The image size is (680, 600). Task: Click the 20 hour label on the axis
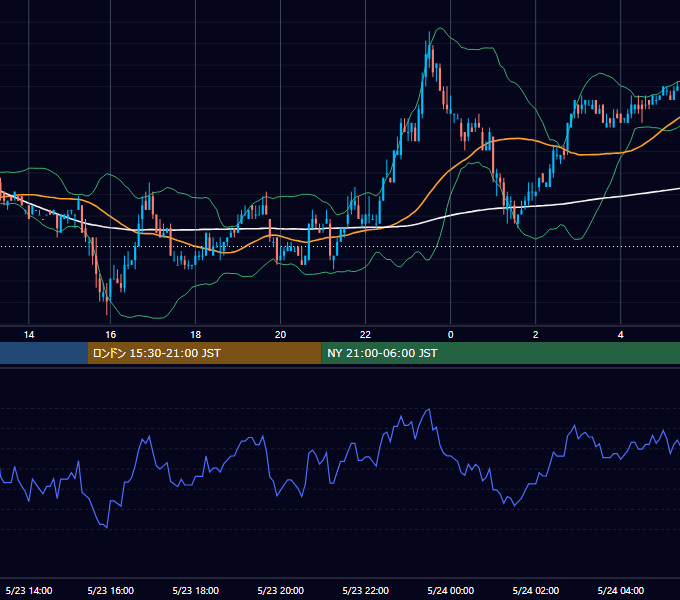(x=281, y=335)
